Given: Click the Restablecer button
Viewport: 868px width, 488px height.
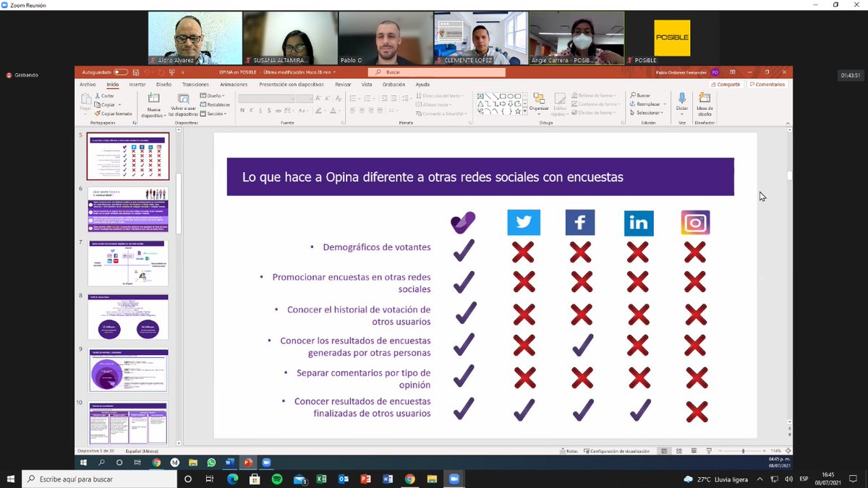Looking at the screenshot, I should pos(215,104).
